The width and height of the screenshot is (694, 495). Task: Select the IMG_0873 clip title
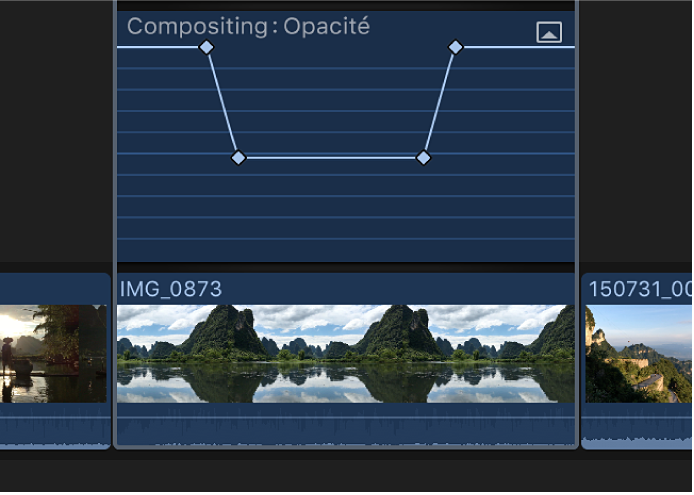tap(171, 290)
